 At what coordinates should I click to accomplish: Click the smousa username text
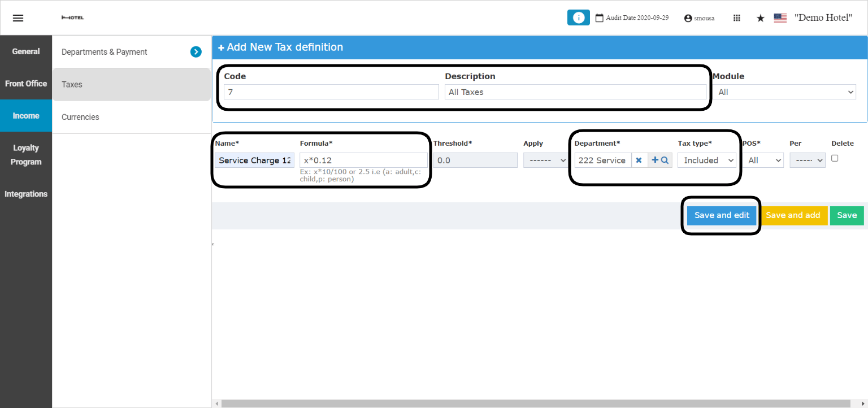coord(704,18)
